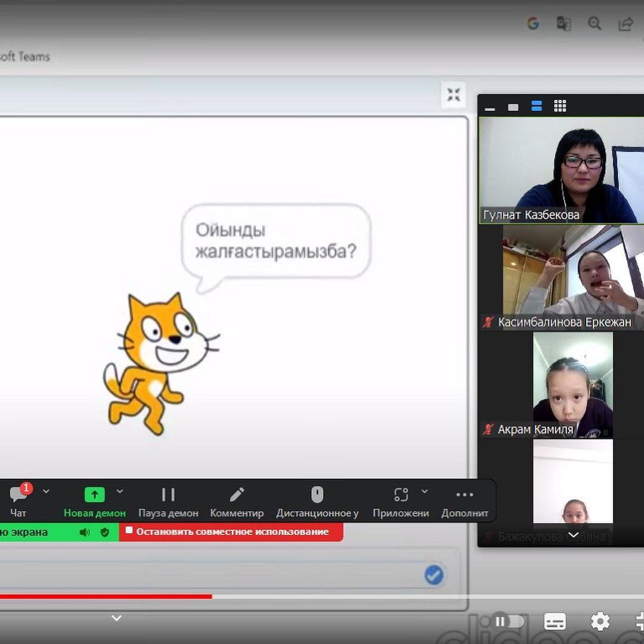Select the Дистанционное у remote control icon
This screenshot has height=644, width=644.
317,494
